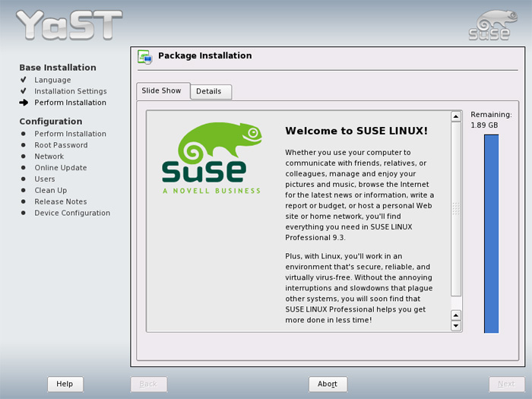Click the slide show scrollbar thumb

[456, 209]
